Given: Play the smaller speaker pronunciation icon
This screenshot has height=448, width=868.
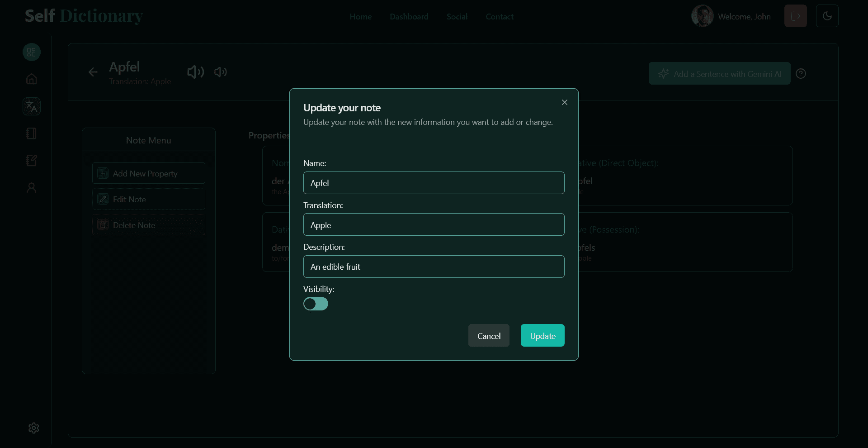Looking at the screenshot, I should tap(220, 72).
